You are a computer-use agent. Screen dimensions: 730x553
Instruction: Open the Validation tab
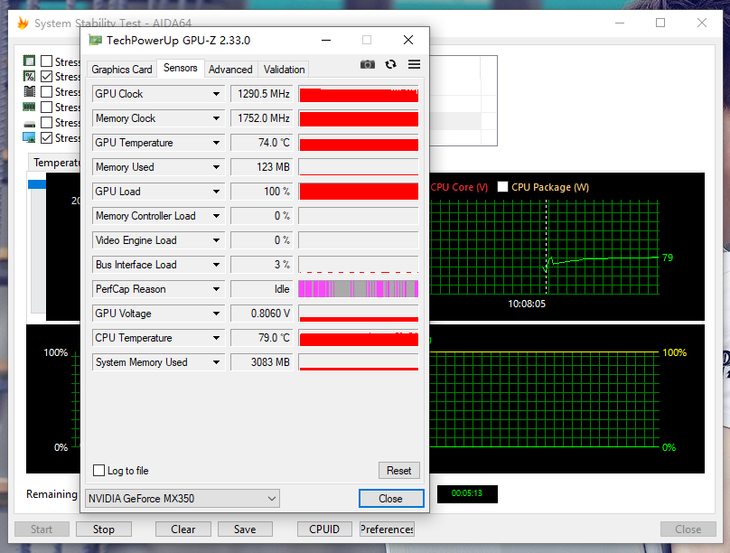[x=284, y=69]
